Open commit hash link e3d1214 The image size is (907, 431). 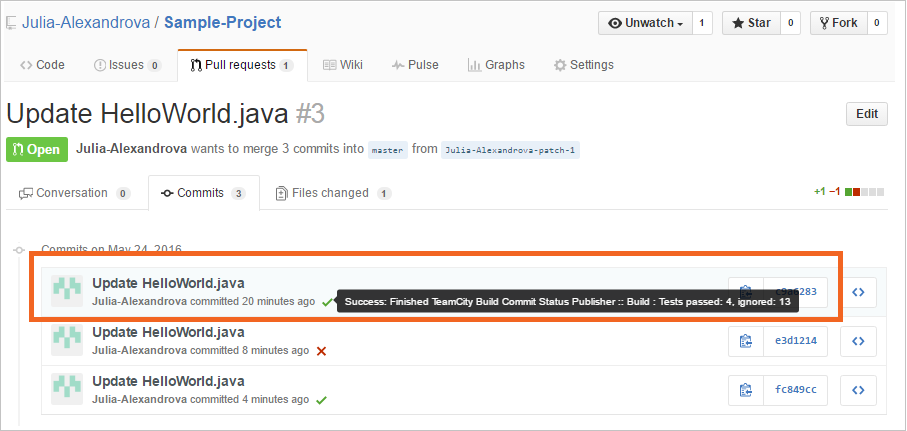coord(795,341)
